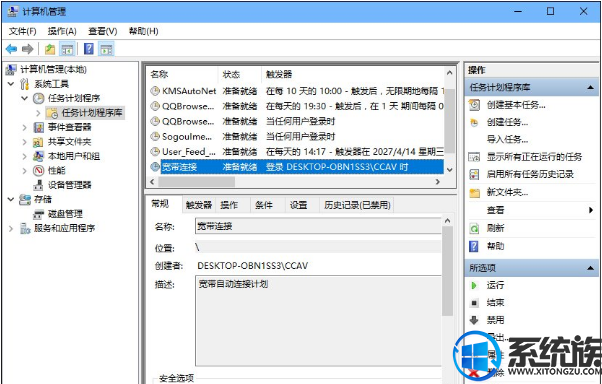Viewport: 602px width, 384px height.
Task: Toggle the show/hide action pane icon
Action: coord(106,49)
